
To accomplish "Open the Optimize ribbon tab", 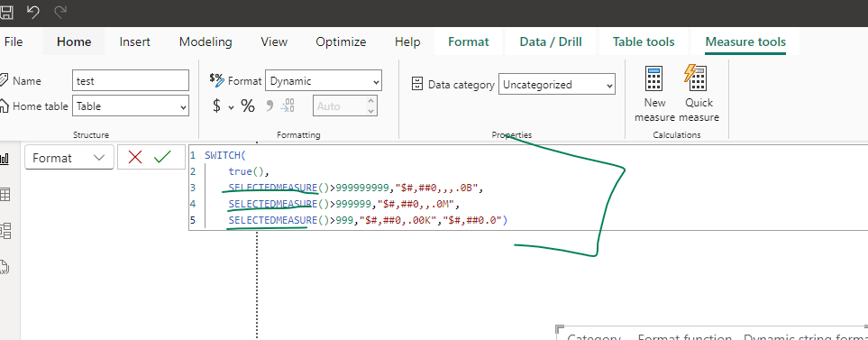I will click(x=341, y=42).
